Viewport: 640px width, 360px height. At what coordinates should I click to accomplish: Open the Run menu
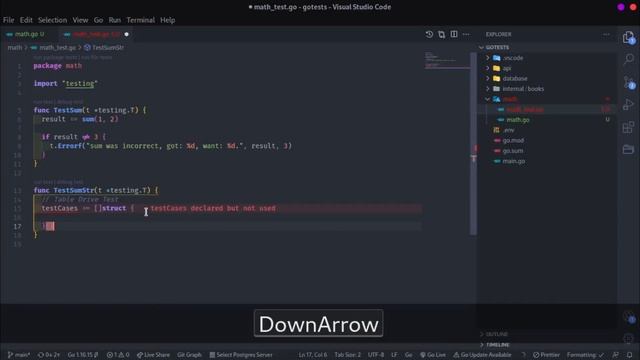[115, 20]
